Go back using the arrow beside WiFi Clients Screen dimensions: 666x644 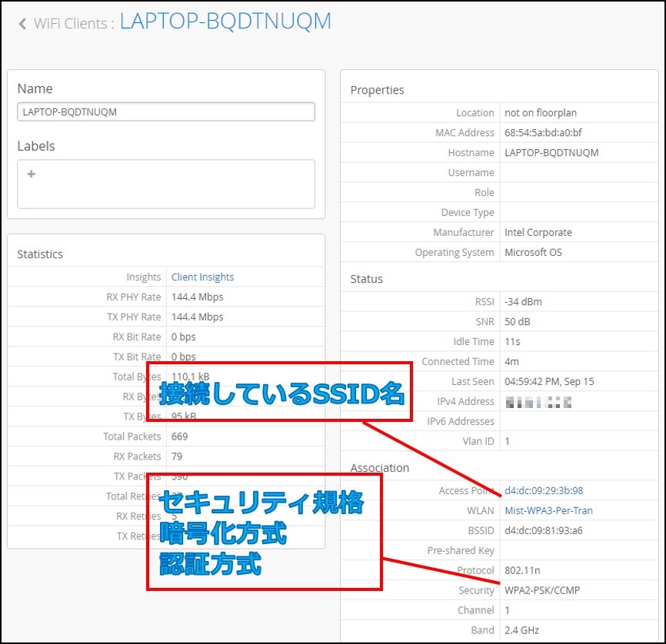(22, 24)
